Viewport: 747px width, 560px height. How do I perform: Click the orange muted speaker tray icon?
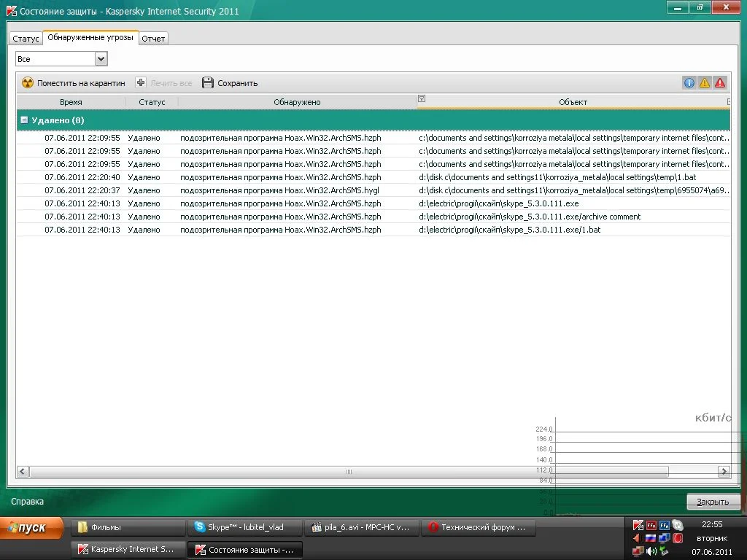coord(638,539)
